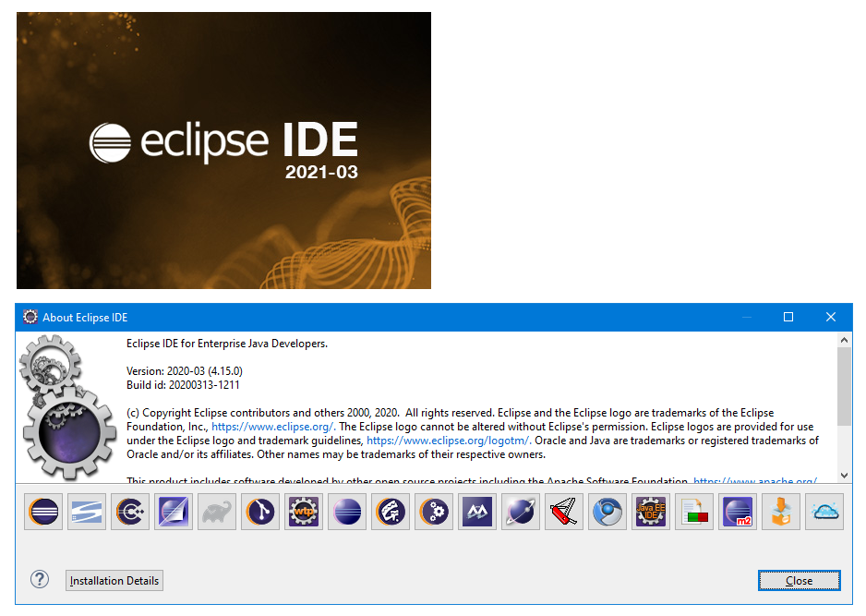
Task: Open the https://www.eclipse.org/ link
Action: coord(273,427)
